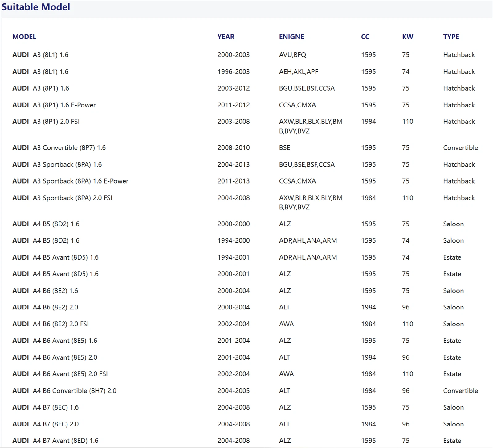493x448 pixels.
Task: Select the ALT engine cell in the A4 B6 Avant (8E5) 2.0 row
Action: 284,357
